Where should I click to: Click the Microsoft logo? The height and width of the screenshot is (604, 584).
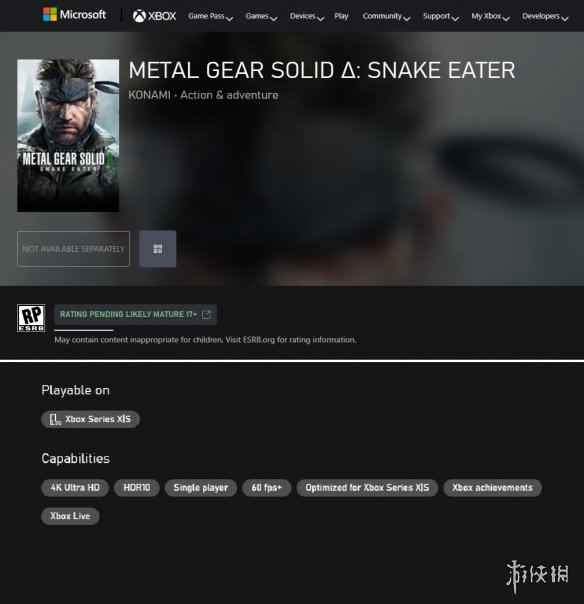coord(74,15)
